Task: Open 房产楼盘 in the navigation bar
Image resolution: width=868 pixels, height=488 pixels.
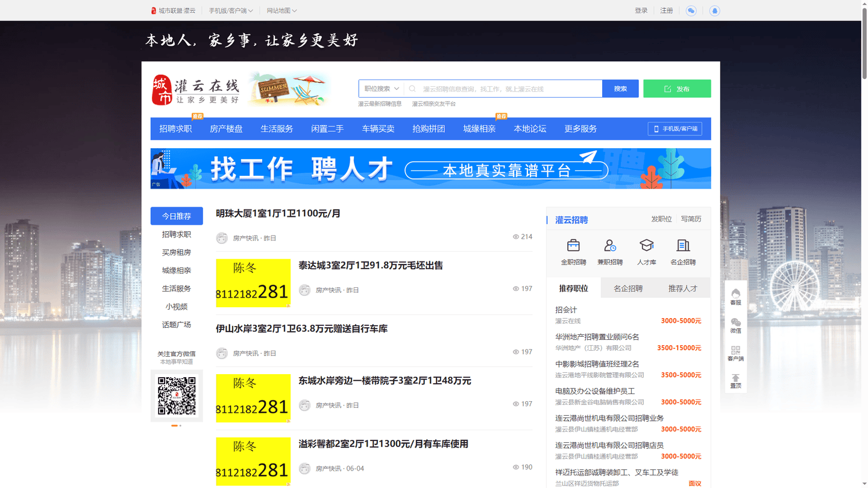Action: coord(226,129)
